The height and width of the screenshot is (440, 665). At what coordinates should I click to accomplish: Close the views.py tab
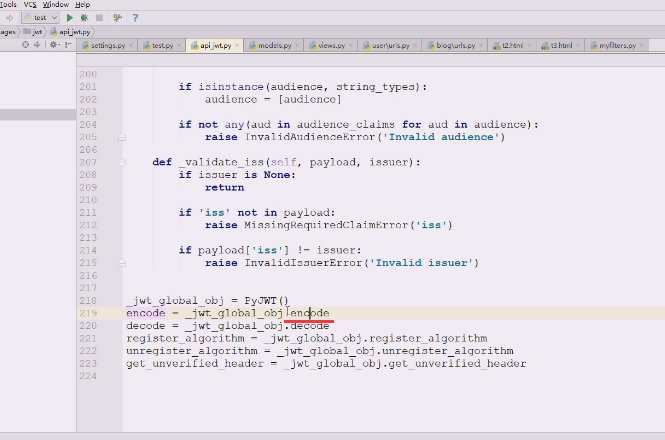click(351, 45)
